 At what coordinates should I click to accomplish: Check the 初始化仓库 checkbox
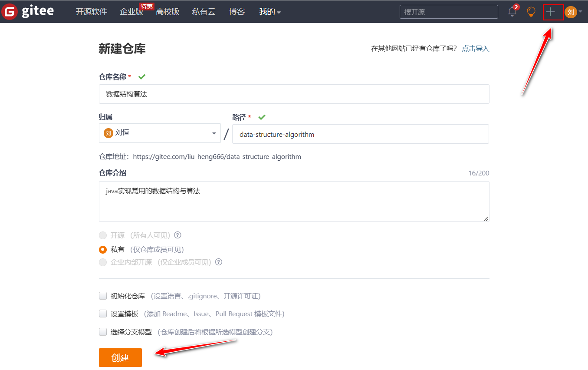pyautogui.click(x=103, y=296)
